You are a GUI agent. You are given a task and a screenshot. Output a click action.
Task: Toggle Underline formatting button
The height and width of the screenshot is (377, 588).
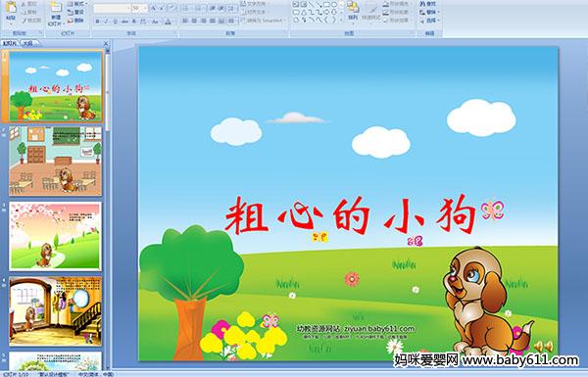pyautogui.click(x=115, y=22)
